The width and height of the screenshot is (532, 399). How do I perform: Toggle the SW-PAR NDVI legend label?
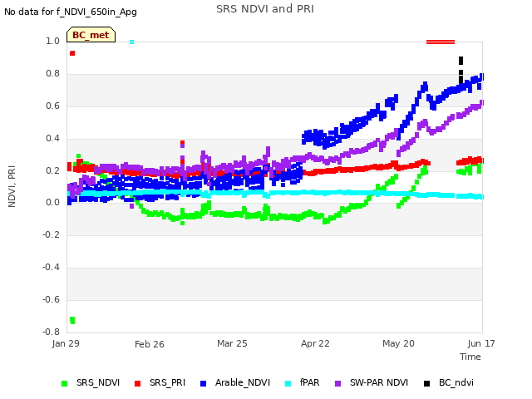[x=379, y=382]
